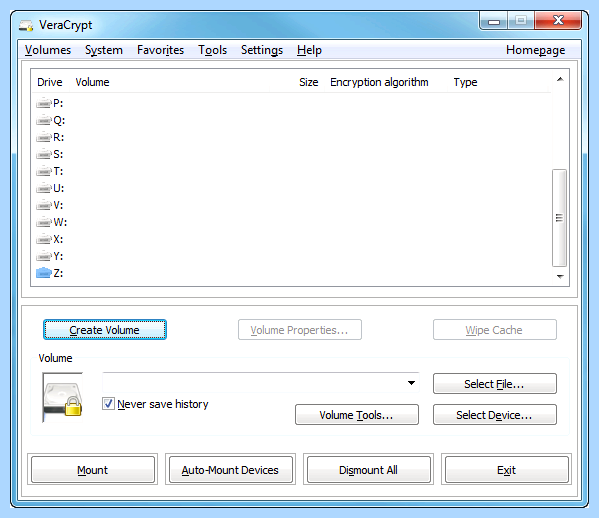Image resolution: width=599 pixels, height=518 pixels.
Task: Select the highlighted Z: drive icon
Action: coord(44,273)
